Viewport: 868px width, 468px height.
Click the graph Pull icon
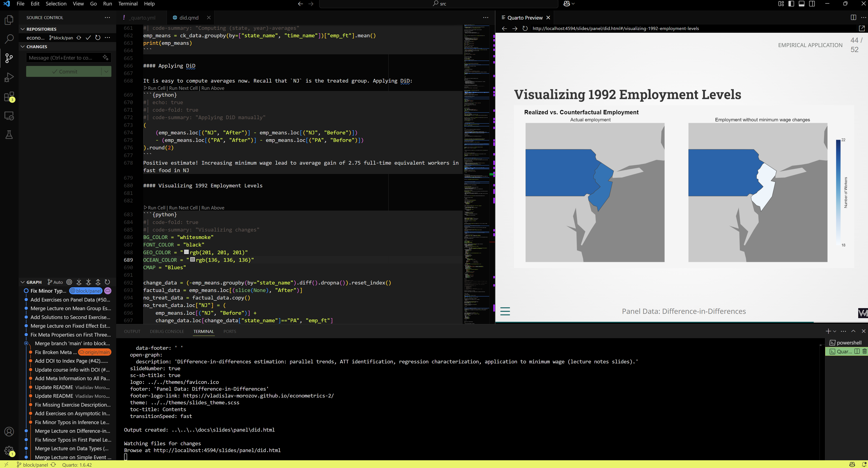(x=88, y=282)
